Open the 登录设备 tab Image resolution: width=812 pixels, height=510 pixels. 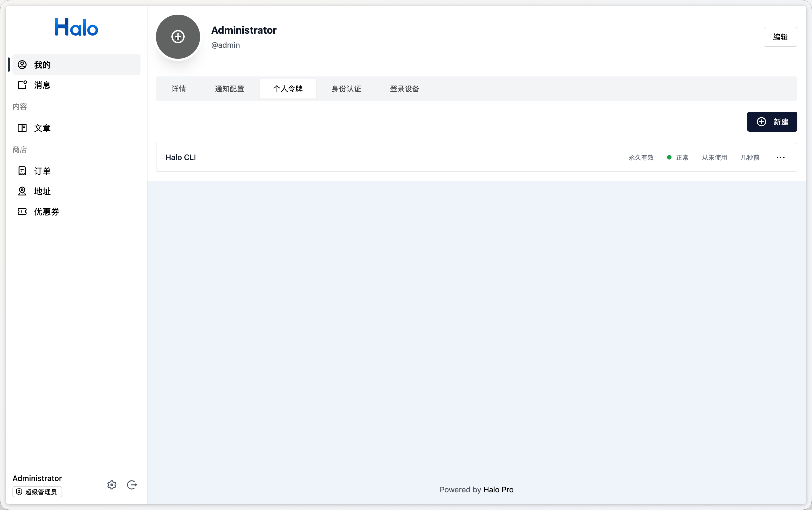(405, 89)
